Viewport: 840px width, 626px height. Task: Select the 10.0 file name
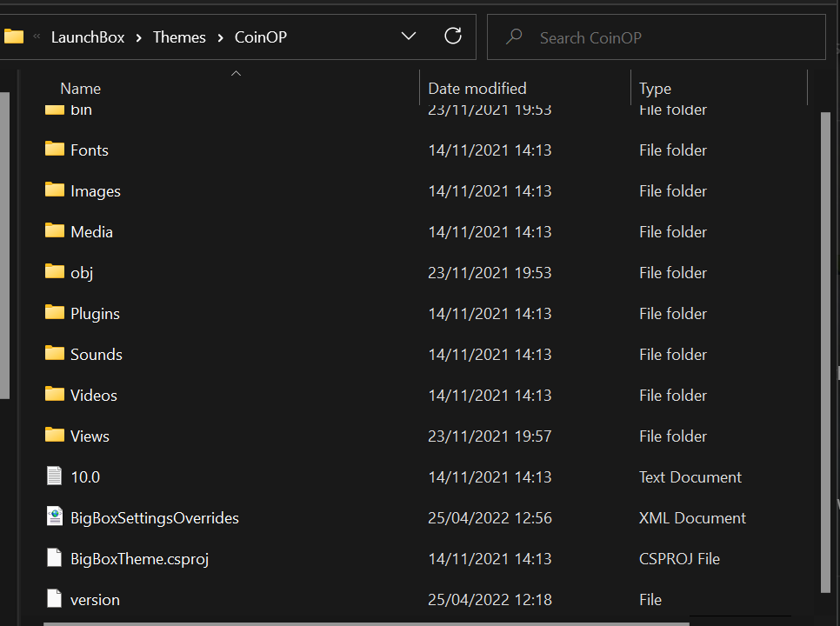click(x=85, y=477)
